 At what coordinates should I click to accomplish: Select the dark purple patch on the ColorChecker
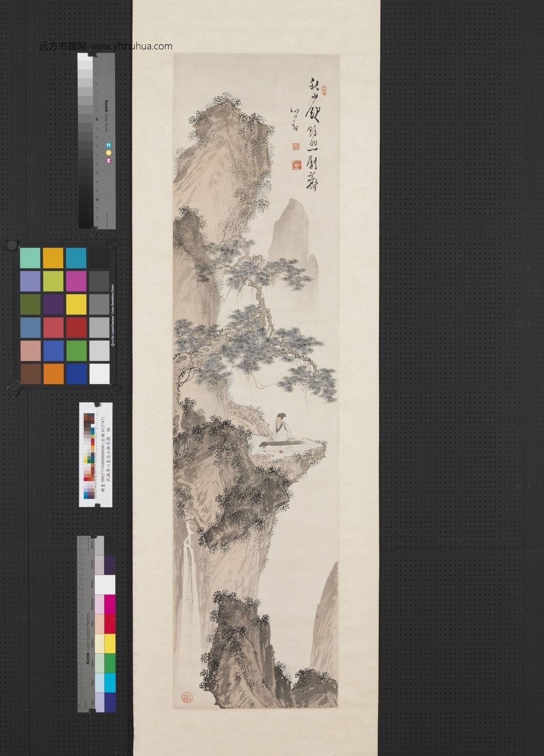[x=53, y=304]
